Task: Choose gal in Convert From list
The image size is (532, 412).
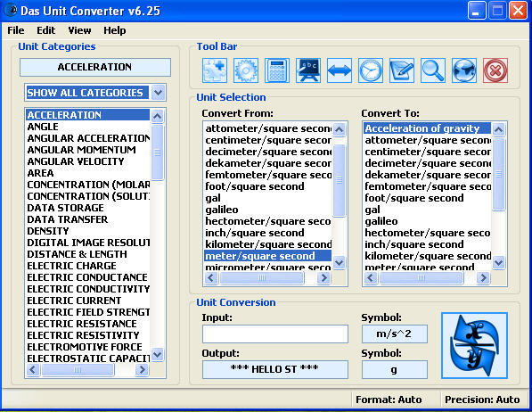Action: coord(267,198)
